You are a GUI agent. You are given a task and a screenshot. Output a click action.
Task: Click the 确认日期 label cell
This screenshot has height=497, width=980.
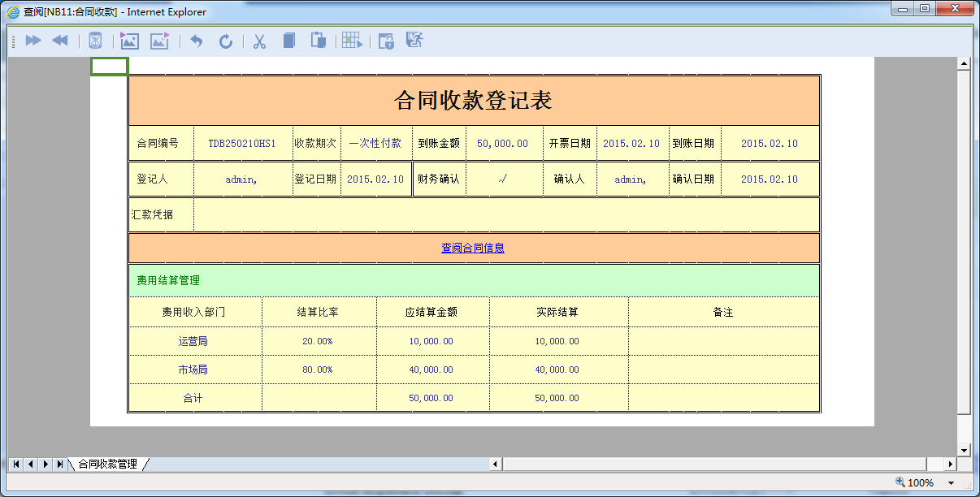point(694,179)
